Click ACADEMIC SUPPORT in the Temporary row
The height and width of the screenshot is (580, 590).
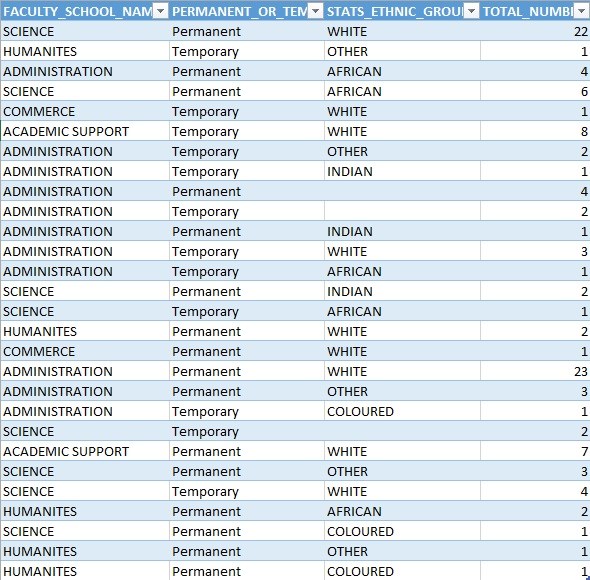(66, 132)
